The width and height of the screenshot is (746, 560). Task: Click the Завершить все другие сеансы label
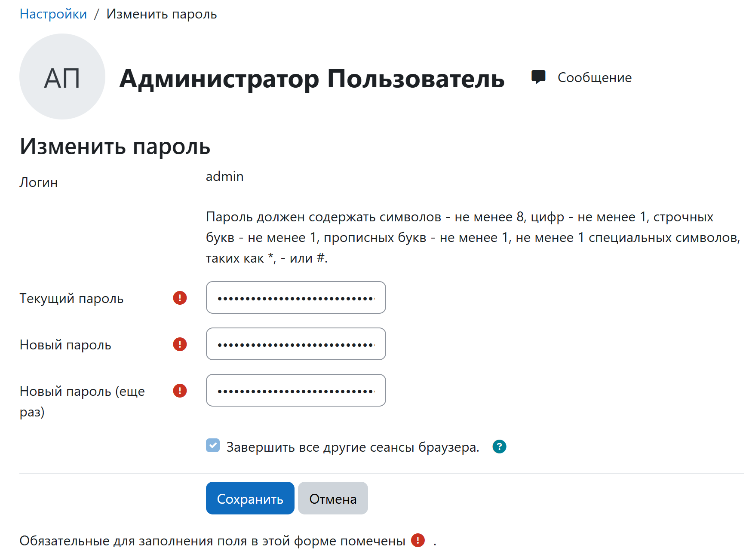click(x=353, y=447)
